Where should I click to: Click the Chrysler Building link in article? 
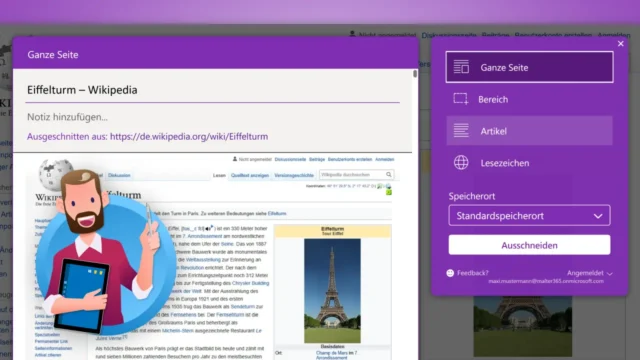click(250, 283)
